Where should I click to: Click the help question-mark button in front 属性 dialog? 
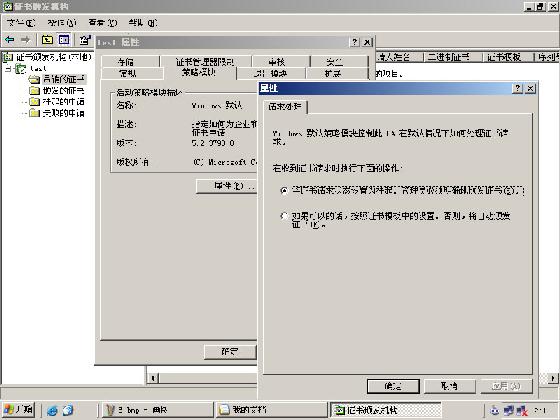coord(518,88)
